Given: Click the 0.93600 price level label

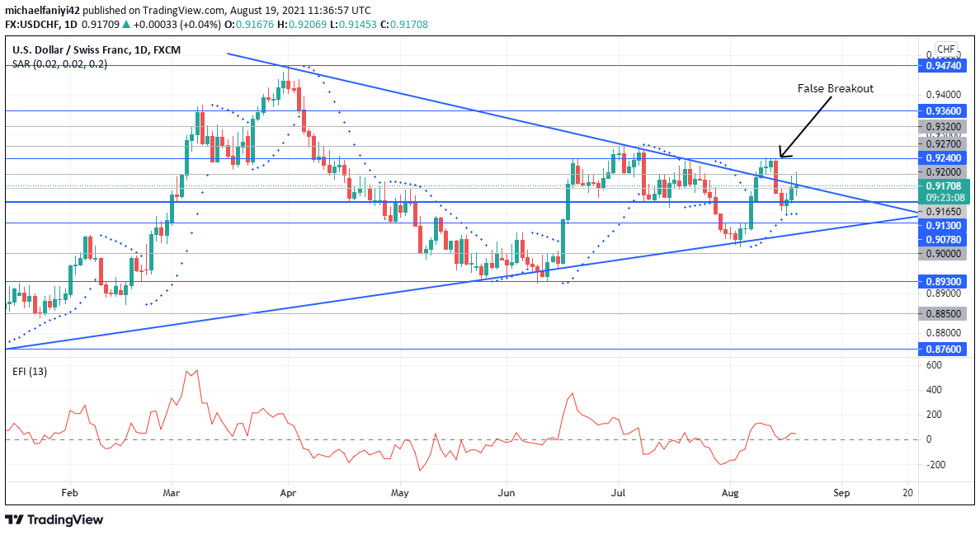Looking at the screenshot, I should point(943,111).
